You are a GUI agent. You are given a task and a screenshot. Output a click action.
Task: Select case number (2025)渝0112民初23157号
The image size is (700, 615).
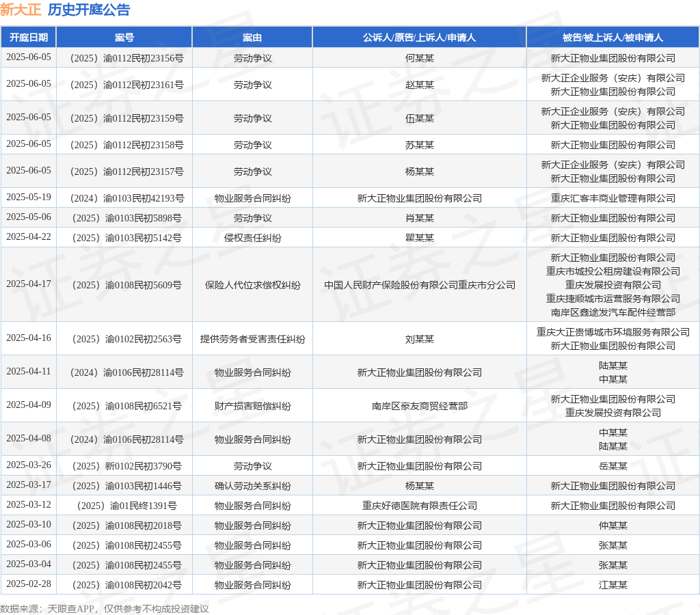pyautogui.click(x=126, y=172)
